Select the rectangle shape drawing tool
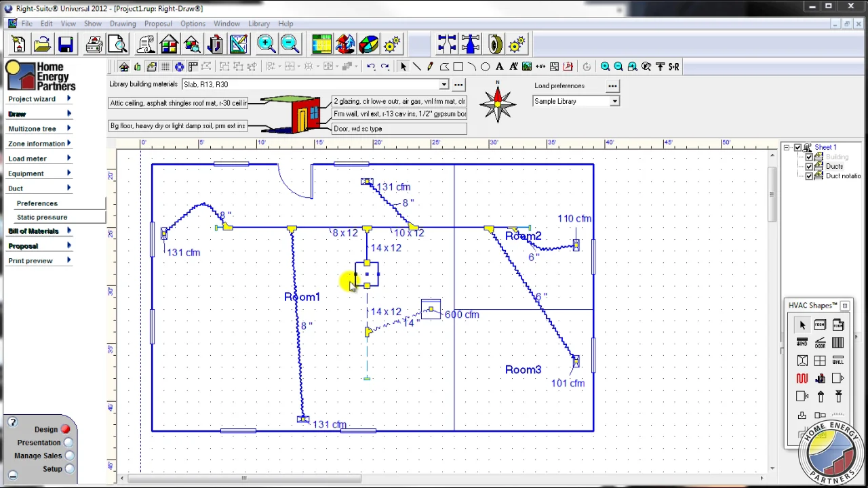This screenshot has width=868, height=488. [458, 66]
